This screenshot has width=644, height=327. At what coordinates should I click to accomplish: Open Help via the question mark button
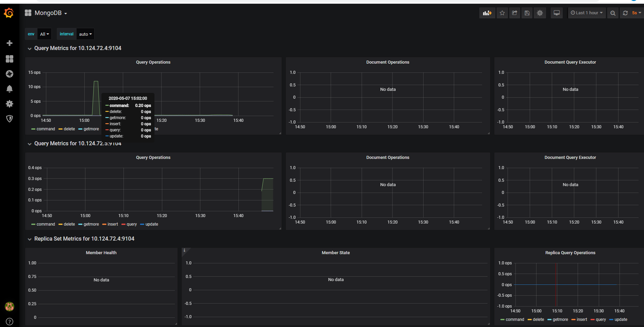click(x=10, y=321)
